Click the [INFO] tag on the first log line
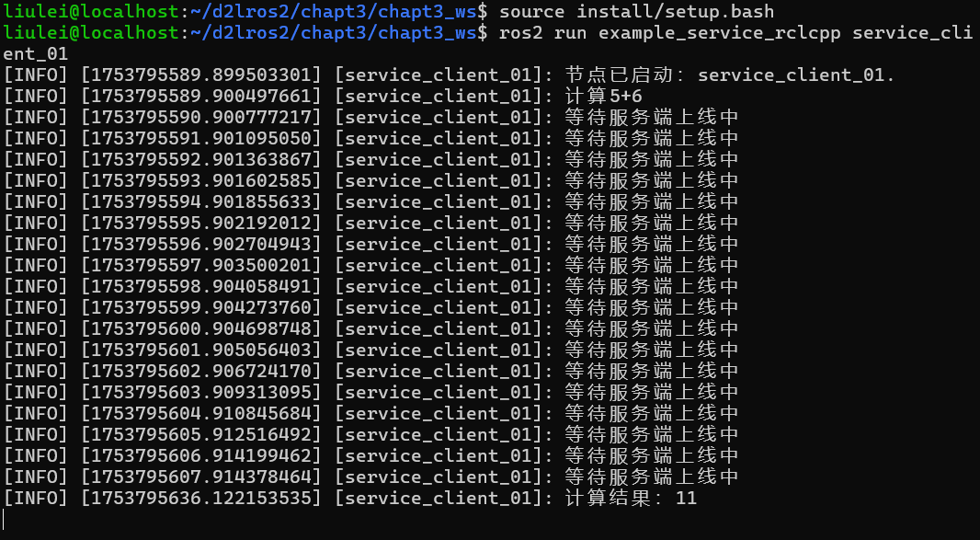The width and height of the screenshot is (980, 540). click(36, 75)
